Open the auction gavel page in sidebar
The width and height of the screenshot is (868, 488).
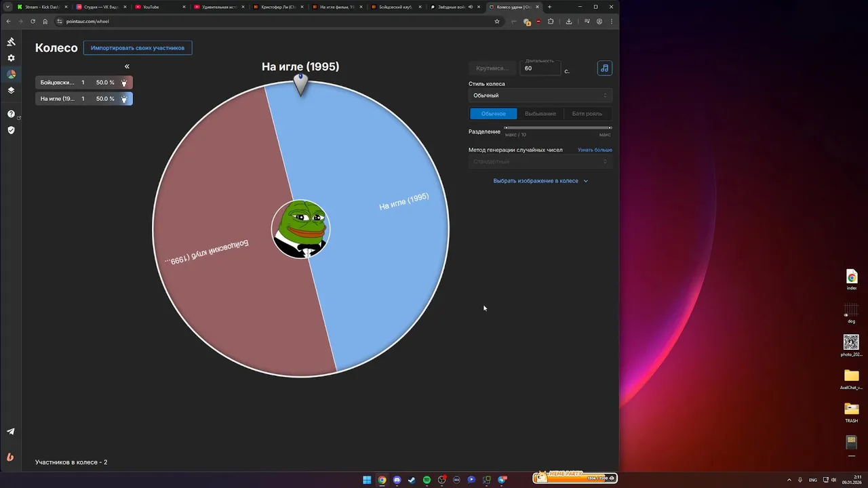pos(11,42)
